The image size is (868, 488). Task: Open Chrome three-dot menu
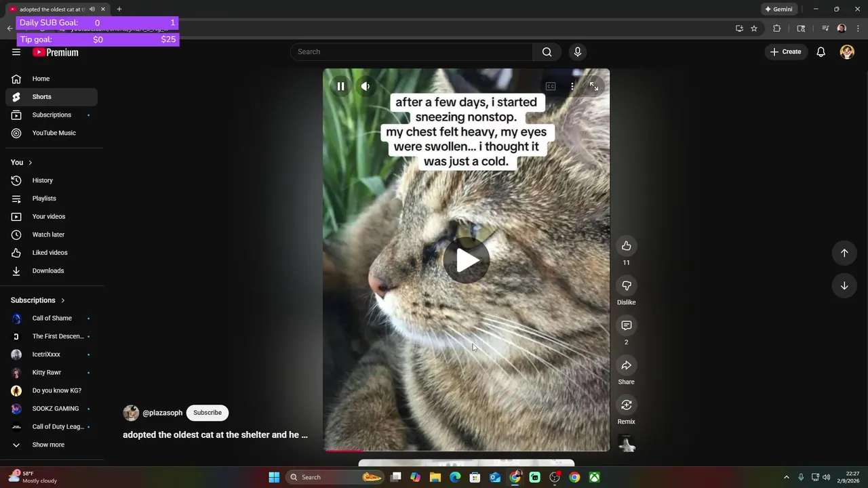[859, 28]
